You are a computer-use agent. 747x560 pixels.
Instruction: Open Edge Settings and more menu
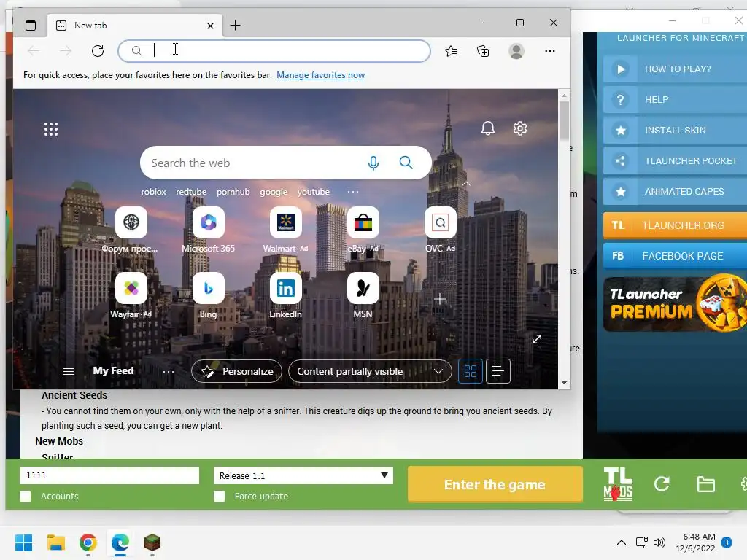pyautogui.click(x=550, y=51)
